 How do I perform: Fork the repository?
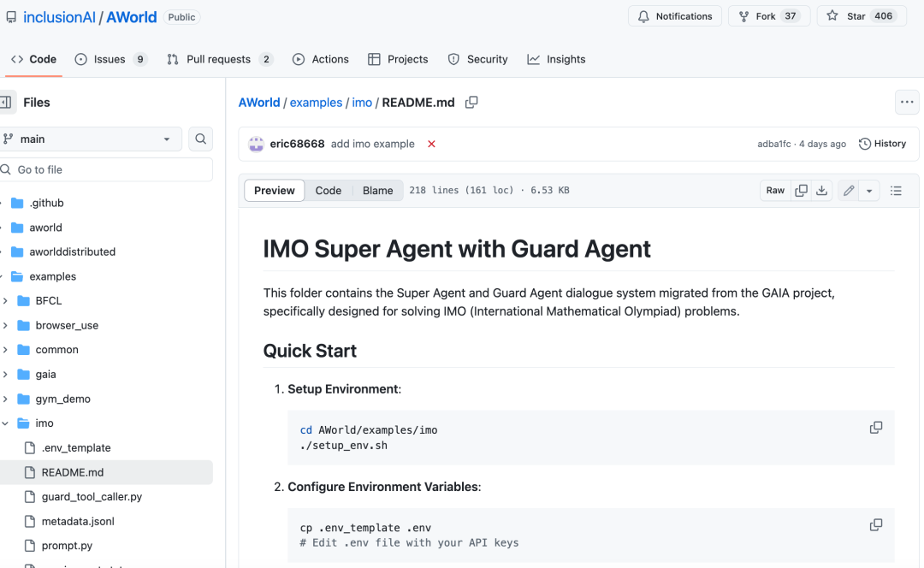(x=769, y=16)
